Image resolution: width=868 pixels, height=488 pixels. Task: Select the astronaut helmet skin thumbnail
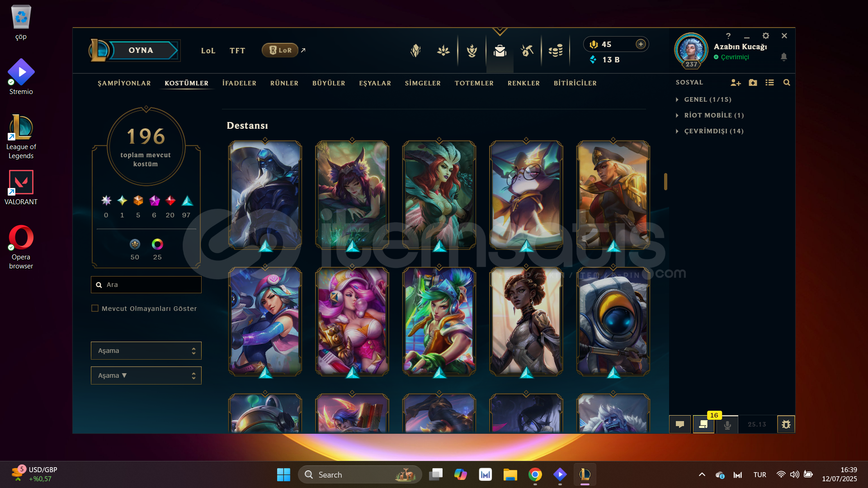click(x=613, y=321)
